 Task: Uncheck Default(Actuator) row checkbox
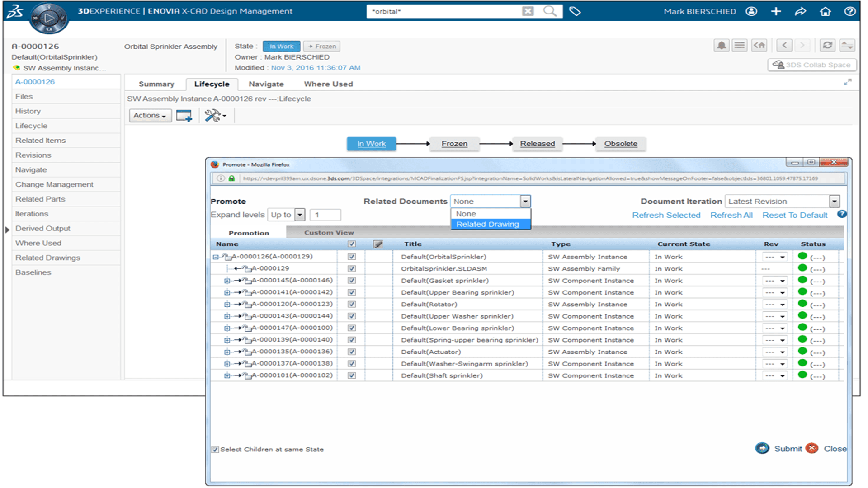(352, 352)
